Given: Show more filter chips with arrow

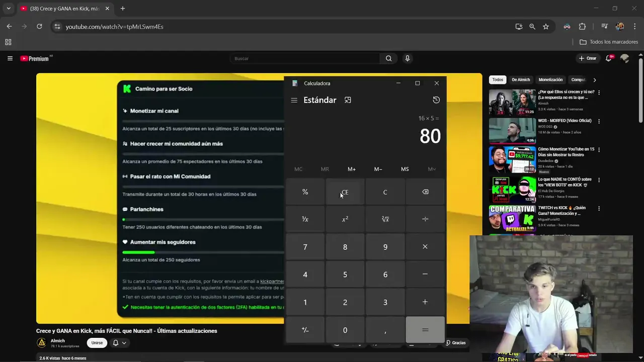Looking at the screenshot, I should pos(594,80).
